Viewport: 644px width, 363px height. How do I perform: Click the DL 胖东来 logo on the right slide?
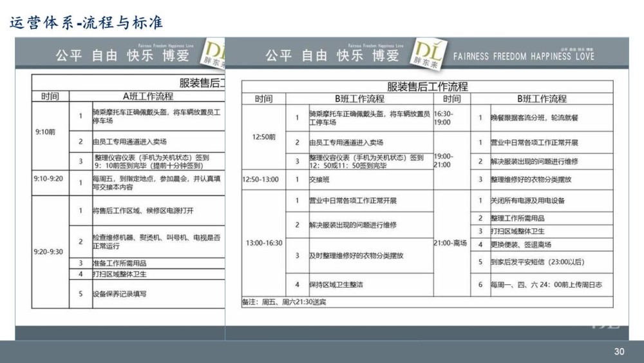[x=429, y=54]
